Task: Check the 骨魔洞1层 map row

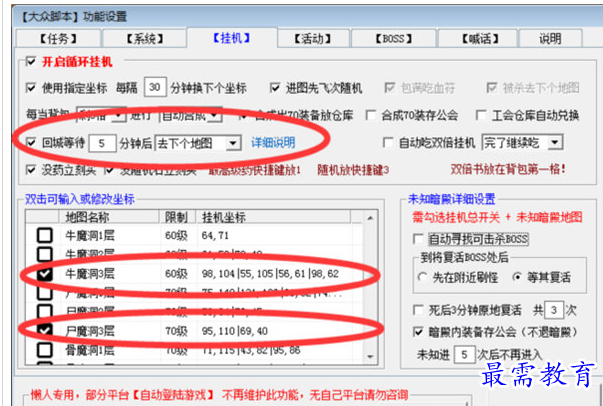Action: 45,350
